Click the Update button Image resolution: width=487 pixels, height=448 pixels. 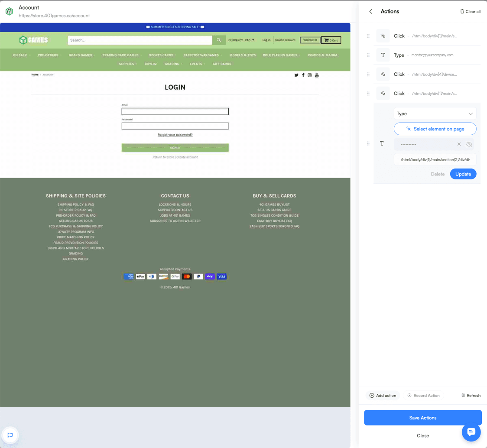pos(463,174)
